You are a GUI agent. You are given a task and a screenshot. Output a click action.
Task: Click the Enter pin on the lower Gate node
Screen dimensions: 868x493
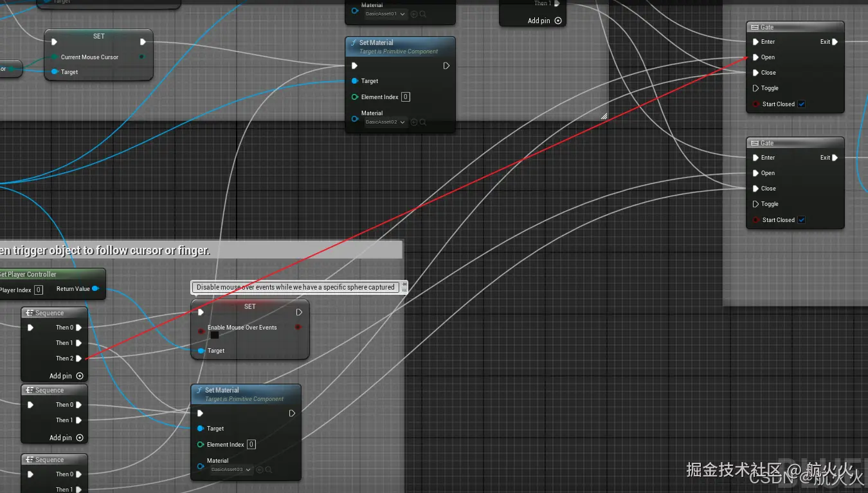tap(755, 158)
